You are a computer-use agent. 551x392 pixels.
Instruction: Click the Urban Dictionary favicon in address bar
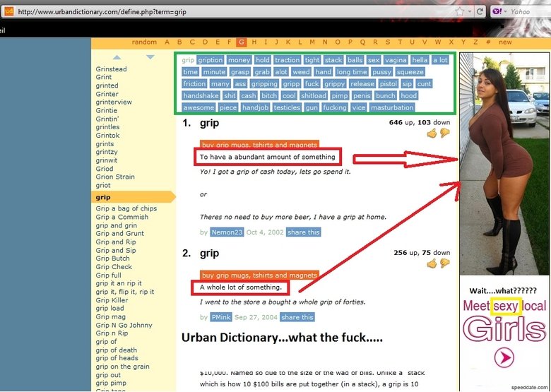tap(9, 11)
